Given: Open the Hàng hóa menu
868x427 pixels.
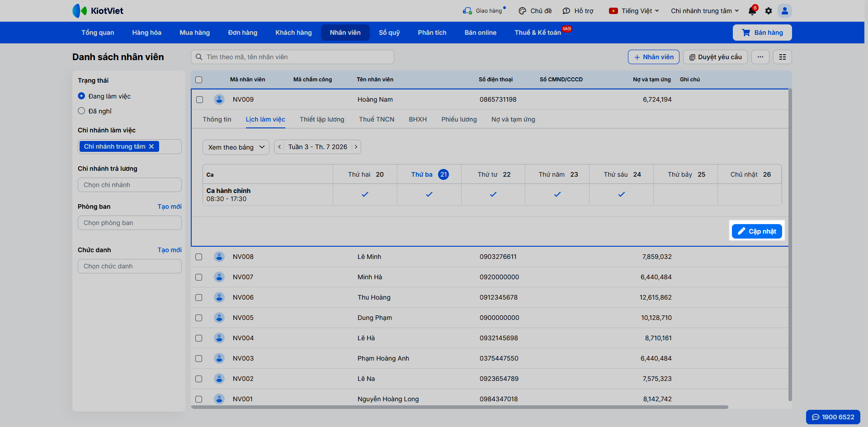Looking at the screenshot, I should point(147,33).
